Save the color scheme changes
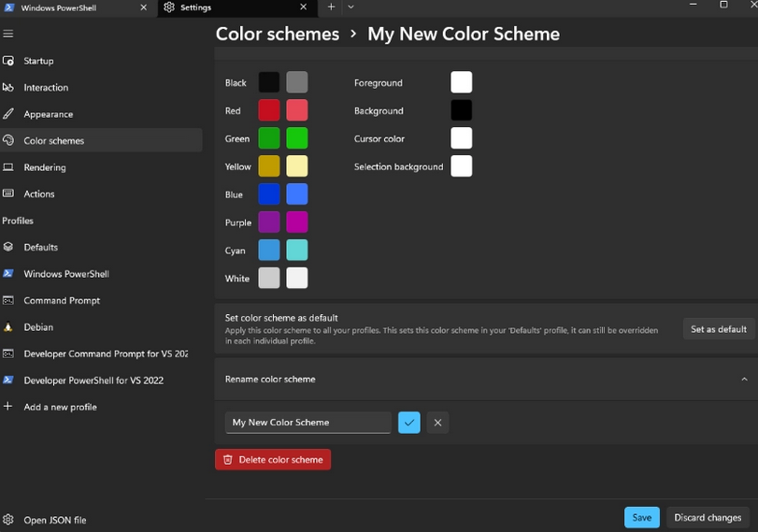 click(642, 517)
